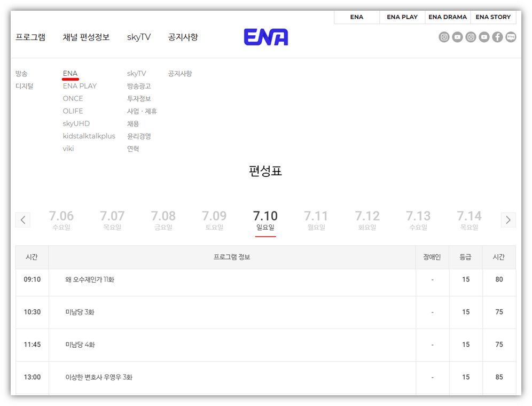Viewport: 532px width, 406px height.
Task: Click program 왜 오수재인가 11화
Action: click(90, 279)
